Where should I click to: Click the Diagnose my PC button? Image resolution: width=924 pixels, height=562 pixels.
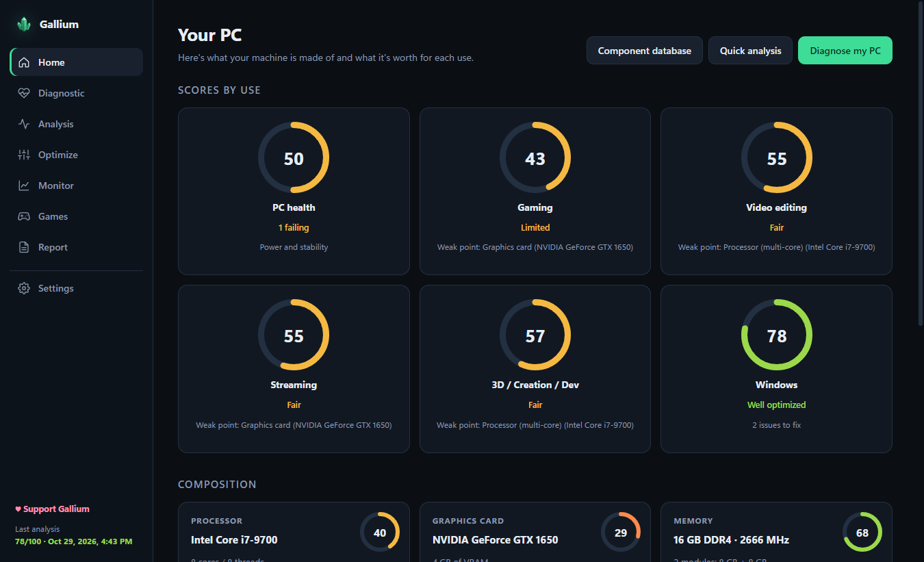[845, 51]
